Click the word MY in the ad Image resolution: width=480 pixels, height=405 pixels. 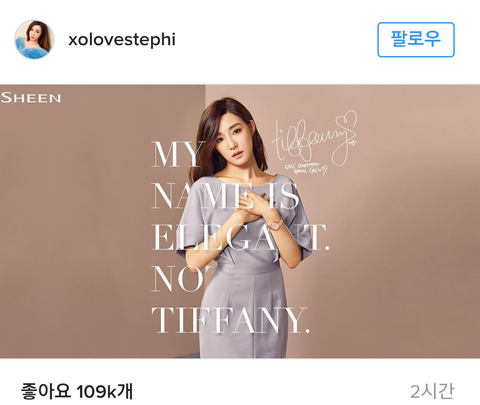pos(177,154)
